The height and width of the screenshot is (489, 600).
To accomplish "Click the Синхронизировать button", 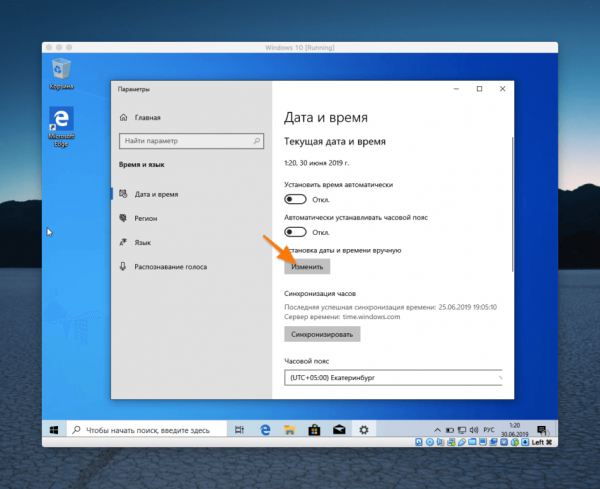I will point(322,334).
